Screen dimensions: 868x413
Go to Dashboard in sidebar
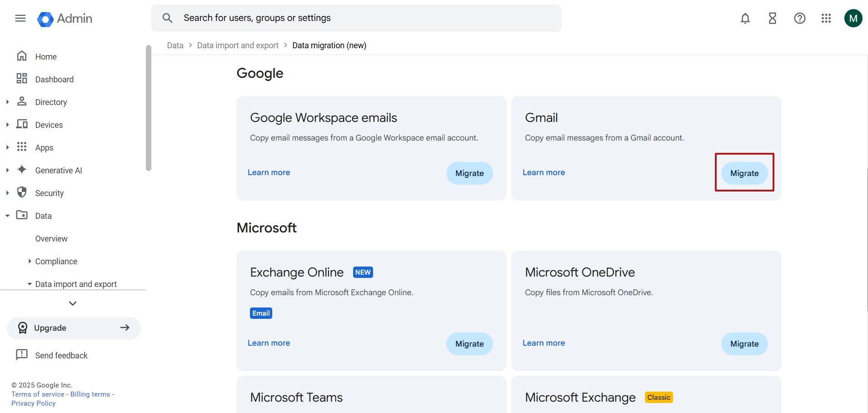point(54,80)
